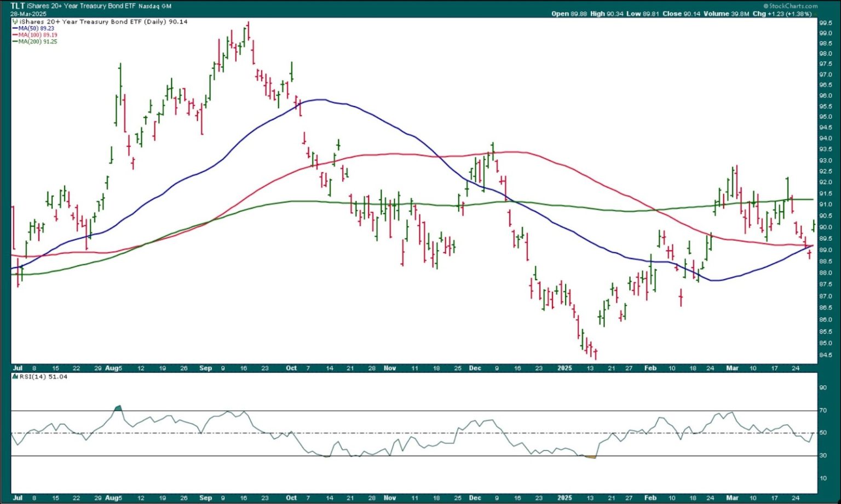Viewport: 841px width, 504px height.
Task: Click the orange oversold RSI fill in January
Action: click(590, 457)
